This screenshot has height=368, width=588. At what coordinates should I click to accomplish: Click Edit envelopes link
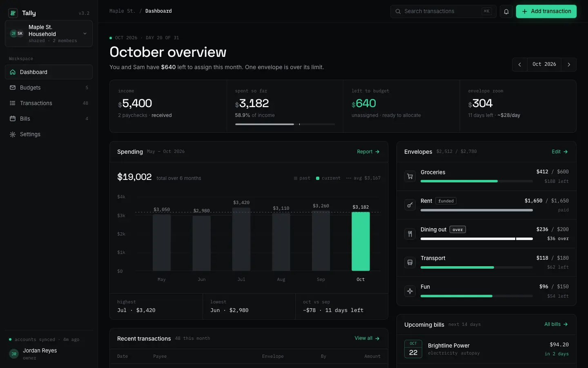point(560,152)
